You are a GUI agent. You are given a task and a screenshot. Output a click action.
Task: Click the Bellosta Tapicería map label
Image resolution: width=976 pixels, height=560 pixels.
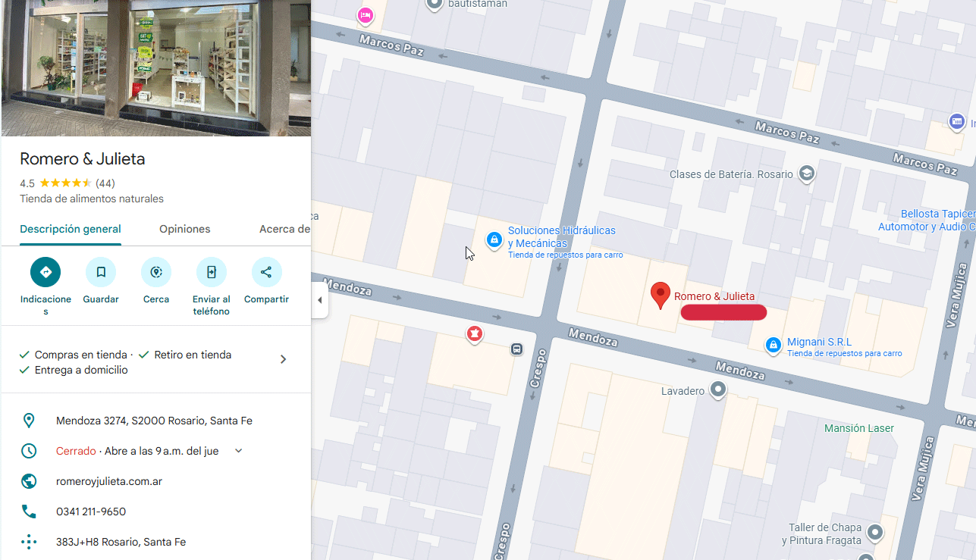point(927,221)
